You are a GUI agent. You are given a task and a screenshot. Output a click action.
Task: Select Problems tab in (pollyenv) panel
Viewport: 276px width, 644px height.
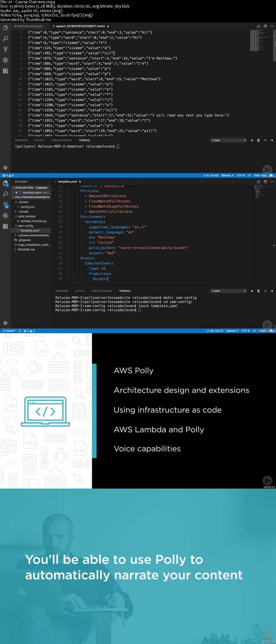[x=21, y=140]
